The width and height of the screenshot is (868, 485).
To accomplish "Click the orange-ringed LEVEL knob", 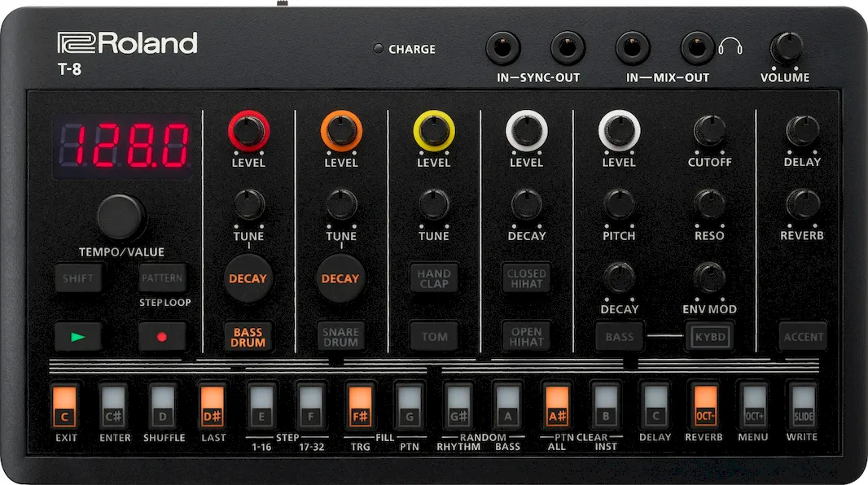I will click(x=341, y=131).
